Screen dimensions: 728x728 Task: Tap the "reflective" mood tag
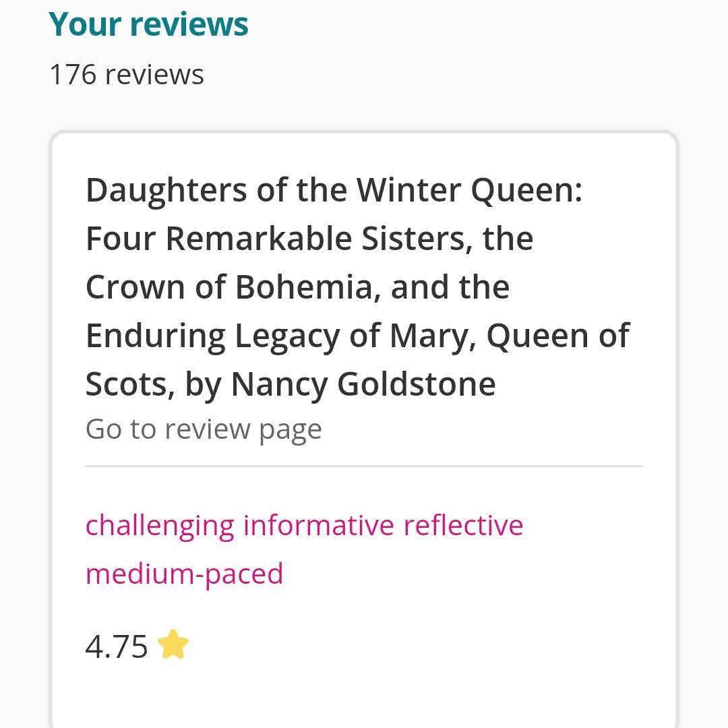463,525
